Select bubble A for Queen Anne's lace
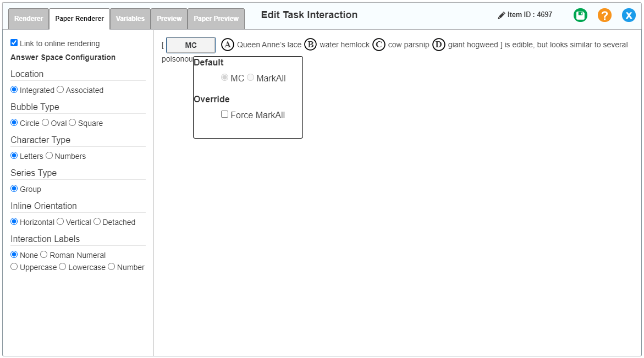This screenshot has width=644, height=358. click(228, 45)
